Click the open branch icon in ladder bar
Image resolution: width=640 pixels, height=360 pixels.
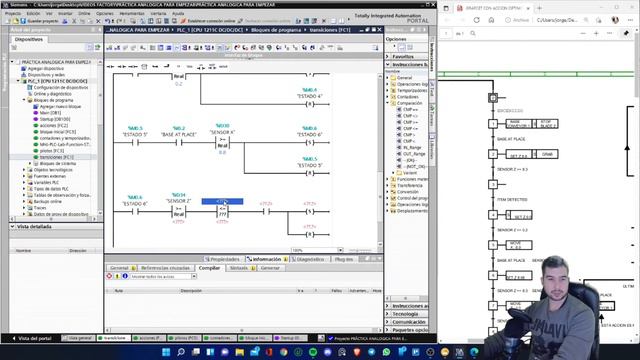[155, 66]
